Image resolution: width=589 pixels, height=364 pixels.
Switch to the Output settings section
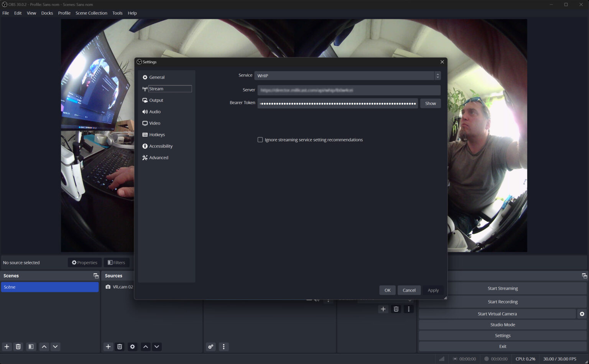pos(156,100)
